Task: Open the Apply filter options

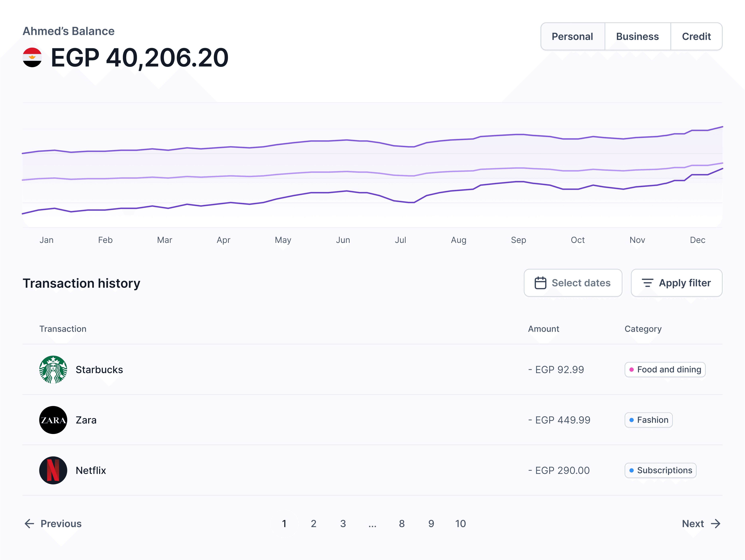Action: 676,283
